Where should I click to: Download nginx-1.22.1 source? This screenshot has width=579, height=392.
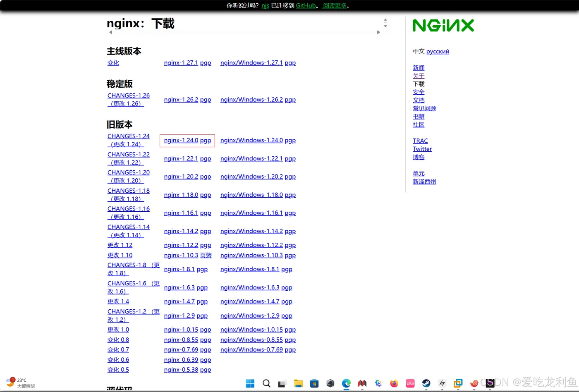pos(181,158)
